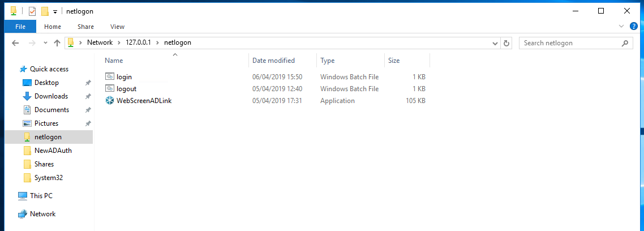This screenshot has height=231, width=644.
Task: Go up one folder level arrow
Action: [57, 43]
